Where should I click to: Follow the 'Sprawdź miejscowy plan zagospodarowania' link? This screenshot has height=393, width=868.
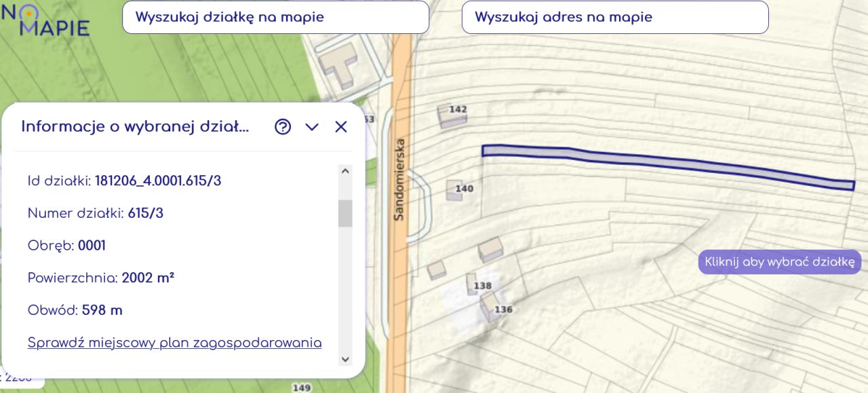[x=174, y=343]
